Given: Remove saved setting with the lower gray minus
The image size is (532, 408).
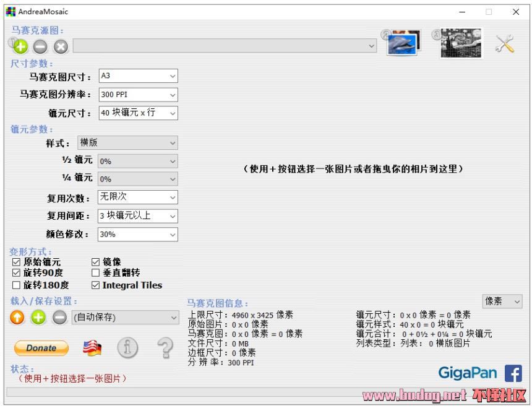Looking at the screenshot, I should [x=60, y=318].
